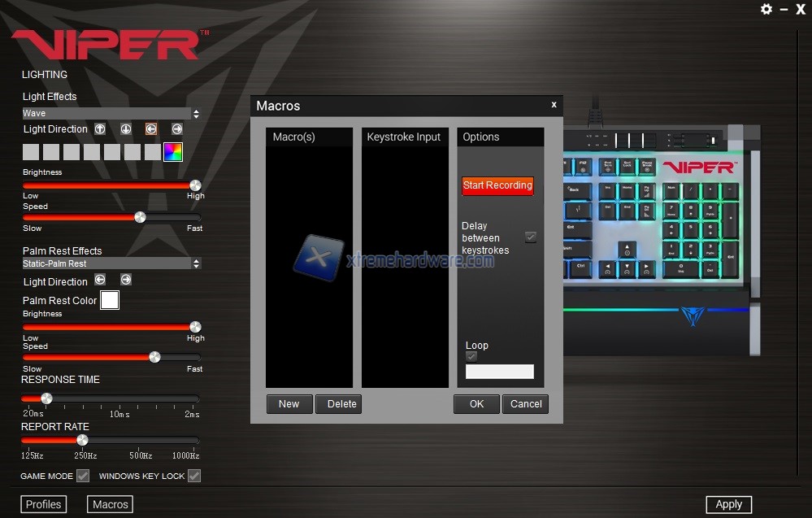Image resolution: width=812 pixels, height=518 pixels.
Task: Click New to create a macro
Action: click(289, 404)
